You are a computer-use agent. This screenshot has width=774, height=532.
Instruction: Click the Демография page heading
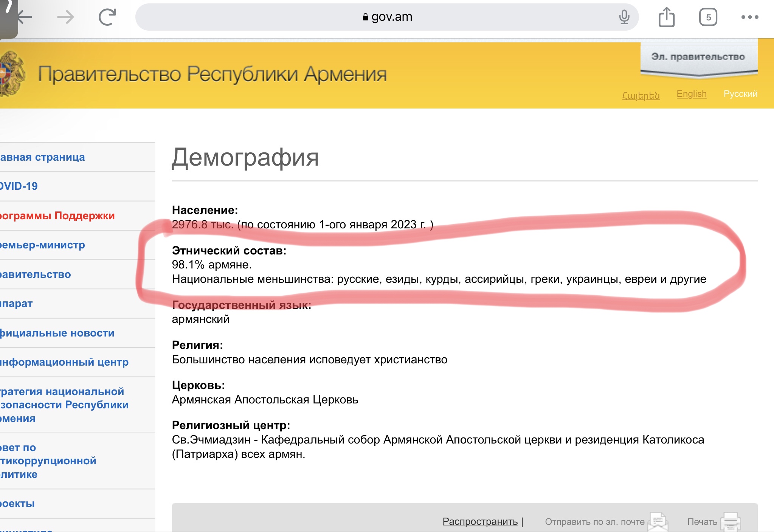point(245,157)
